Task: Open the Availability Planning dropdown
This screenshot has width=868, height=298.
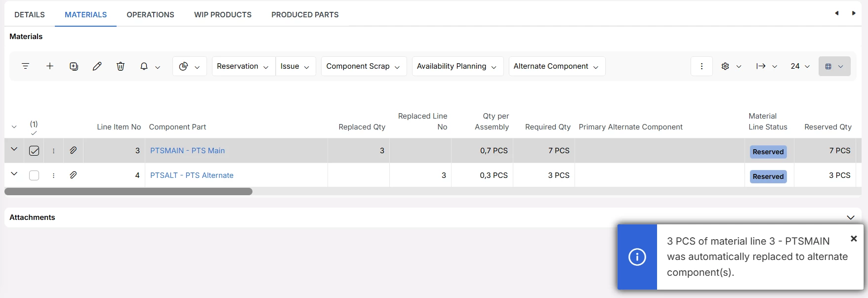Action: click(x=456, y=66)
